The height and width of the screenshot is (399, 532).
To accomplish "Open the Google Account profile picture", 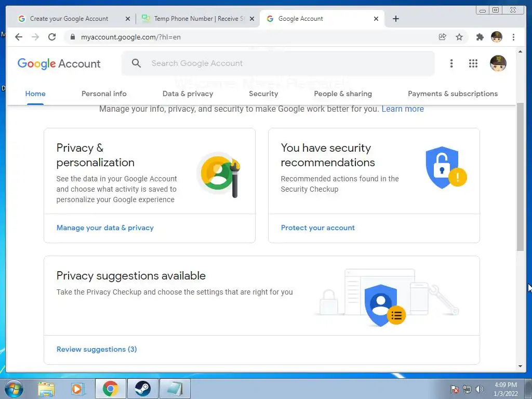I will point(498,63).
